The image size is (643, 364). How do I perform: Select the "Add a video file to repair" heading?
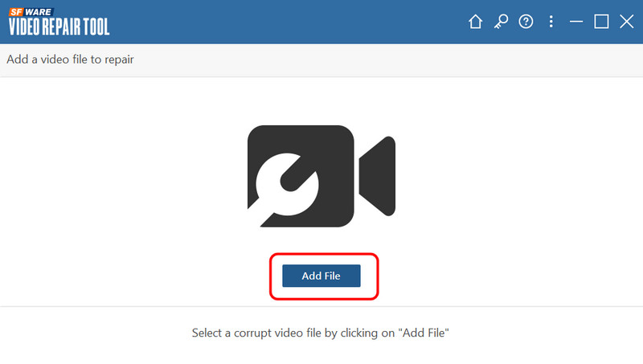point(70,59)
